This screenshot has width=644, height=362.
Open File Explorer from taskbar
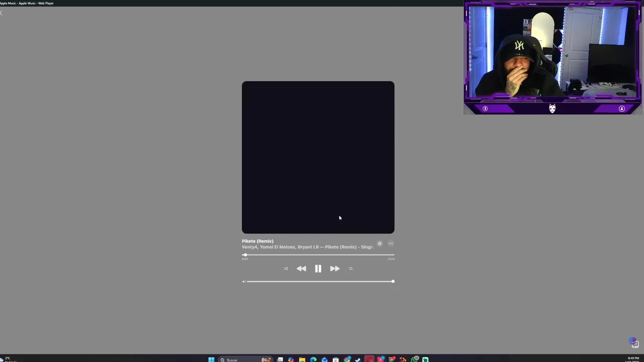pyautogui.click(x=302, y=359)
